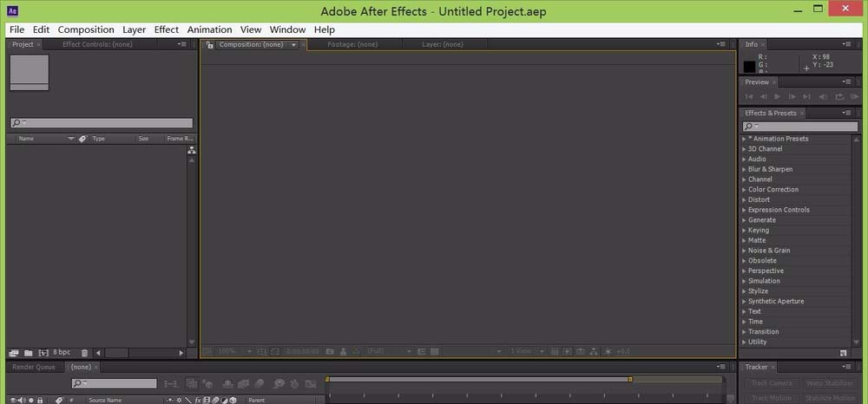Click the Interpret Footage icon in Project panel

coord(14,353)
